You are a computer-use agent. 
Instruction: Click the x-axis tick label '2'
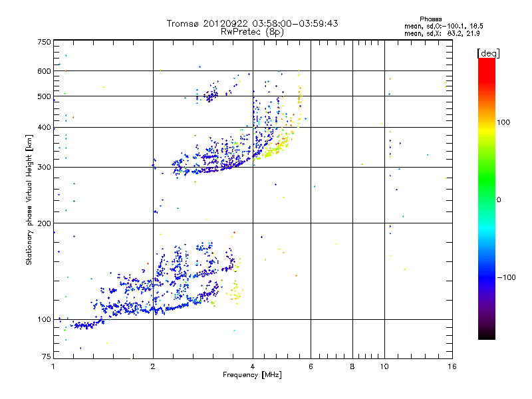(x=153, y=366)
